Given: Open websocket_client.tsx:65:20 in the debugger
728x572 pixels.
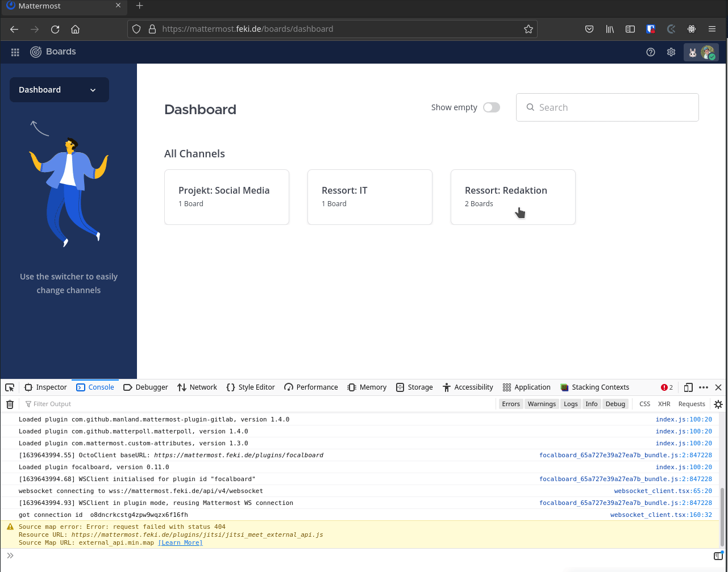Looking at the screenshot, I should click(x=663, y=490).
